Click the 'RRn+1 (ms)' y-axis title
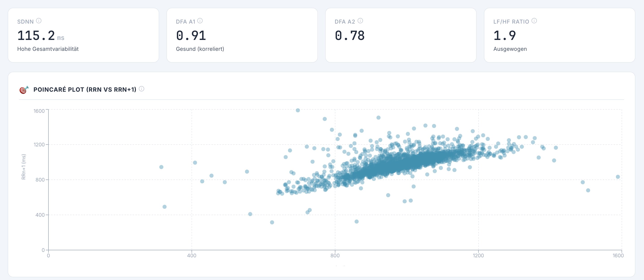 pyautogui.click(x=24, y=167)
